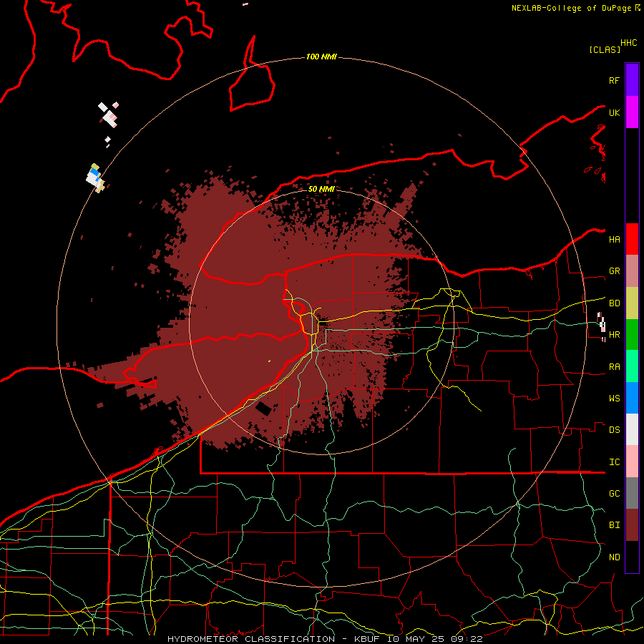Click the 'GC' legend label
This screenshot has height=644, width=644.
(614, 494)
